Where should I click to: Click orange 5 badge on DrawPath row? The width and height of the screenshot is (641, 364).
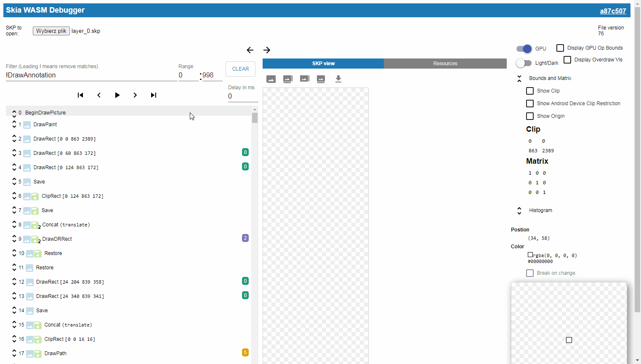coord(245,353)
